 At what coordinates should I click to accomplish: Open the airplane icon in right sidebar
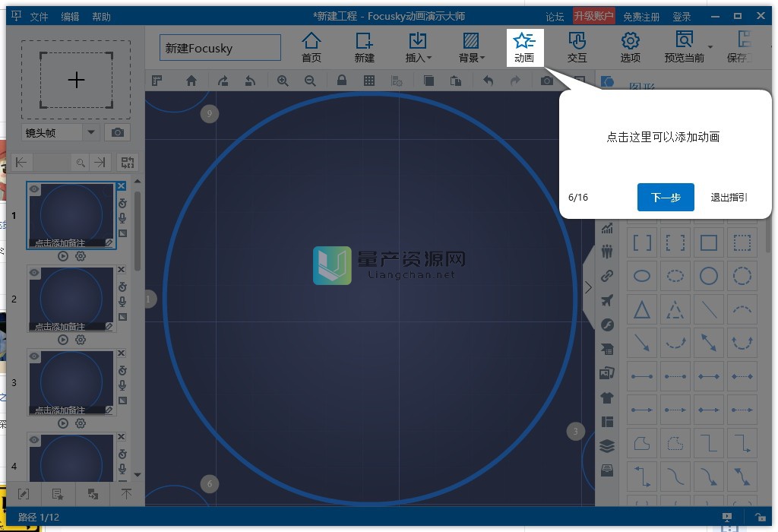point(607,300)
